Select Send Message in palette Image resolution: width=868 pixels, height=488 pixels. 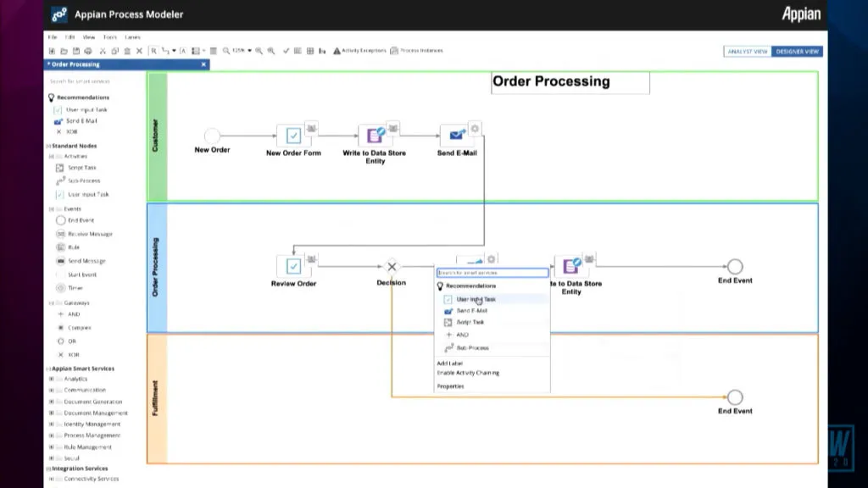tap(81, 261)
